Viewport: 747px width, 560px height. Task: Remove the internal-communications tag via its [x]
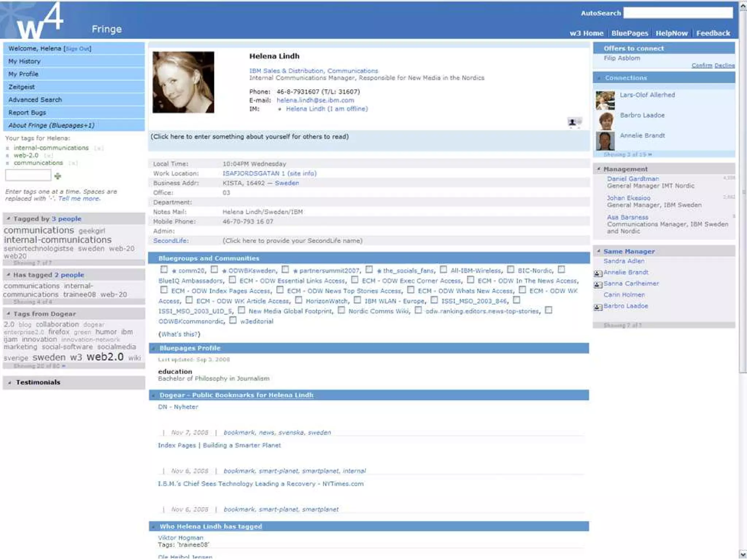pyautogui.click(x=98, y=148)
